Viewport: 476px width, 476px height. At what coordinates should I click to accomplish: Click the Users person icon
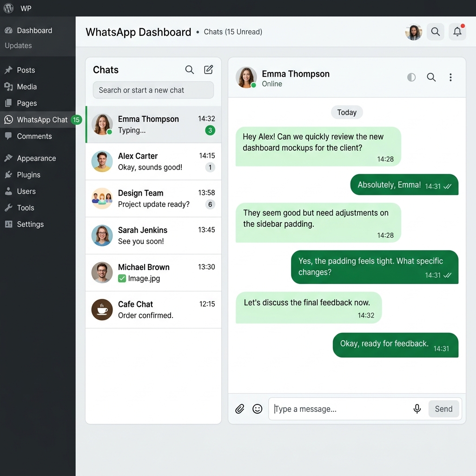[x=8, y=191]
